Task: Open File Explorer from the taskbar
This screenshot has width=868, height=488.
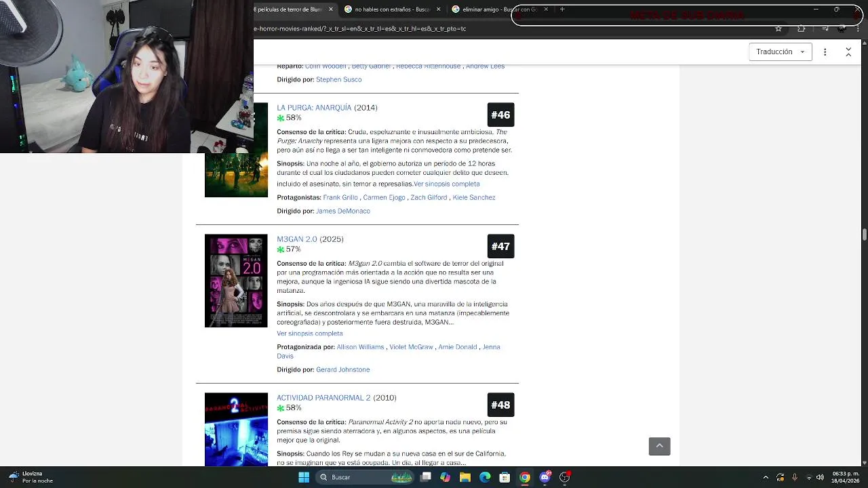Action: [x=465, y=477]
